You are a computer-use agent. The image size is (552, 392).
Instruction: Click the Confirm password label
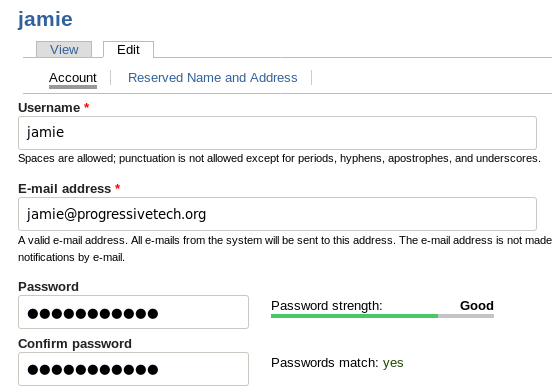[75, 344]
